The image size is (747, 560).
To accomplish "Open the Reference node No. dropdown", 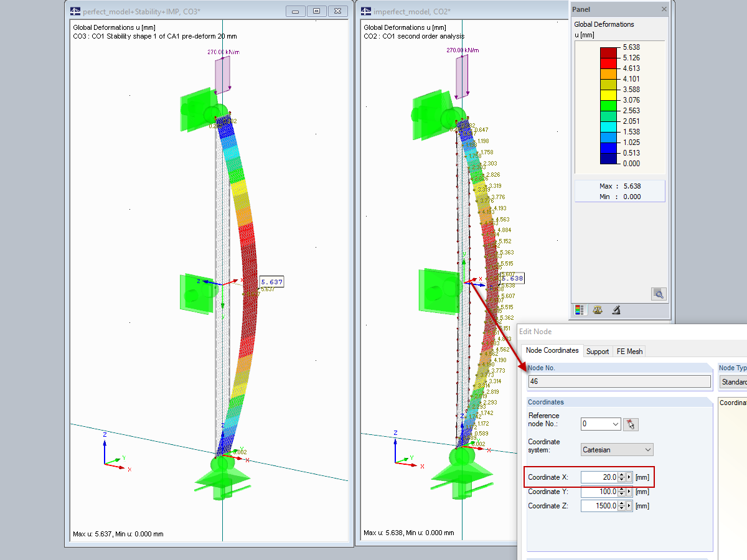I will click(601, 424).
